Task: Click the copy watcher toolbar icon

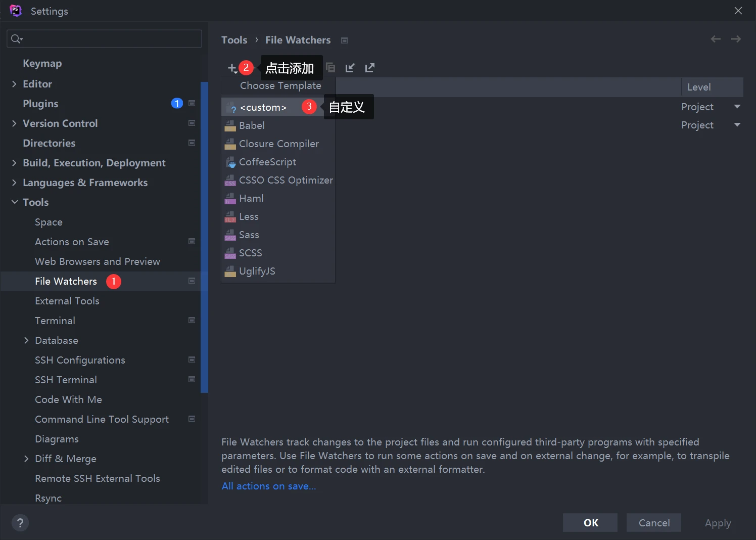Action: 330,68
